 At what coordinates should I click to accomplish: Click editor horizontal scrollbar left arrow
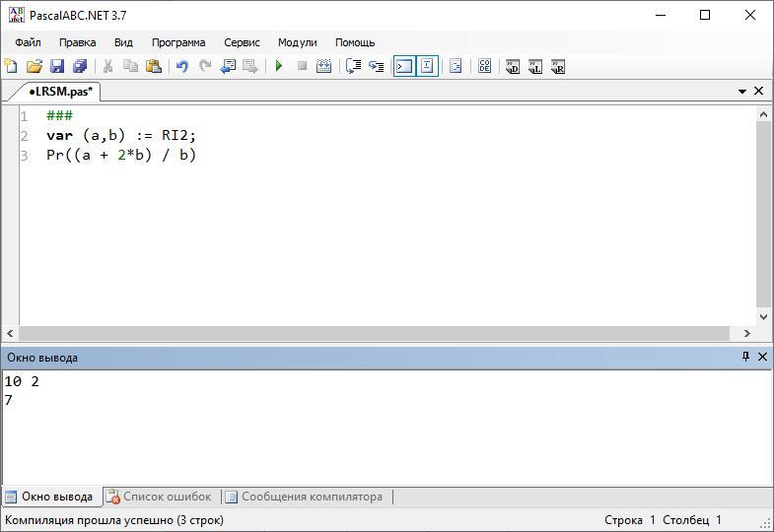(10, 333)
